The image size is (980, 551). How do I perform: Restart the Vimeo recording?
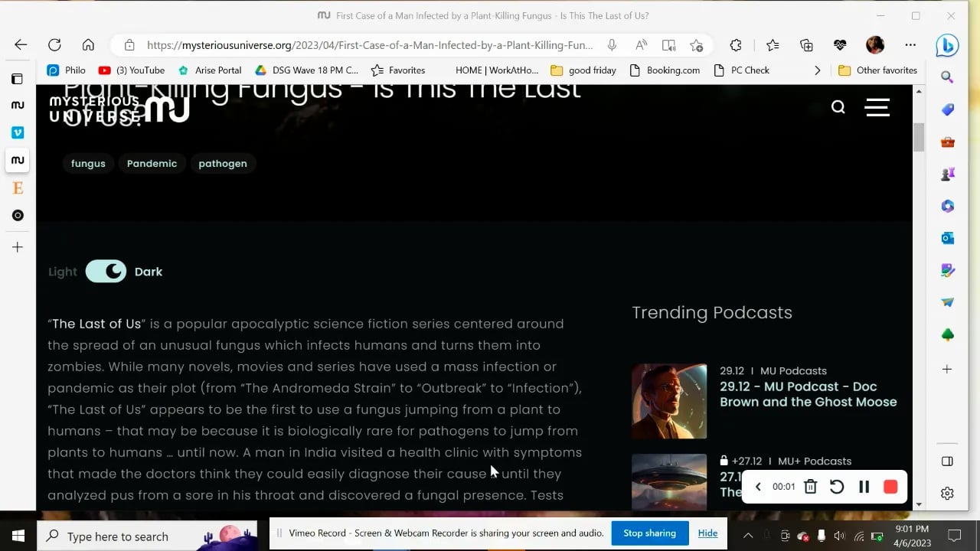(837, 487)
